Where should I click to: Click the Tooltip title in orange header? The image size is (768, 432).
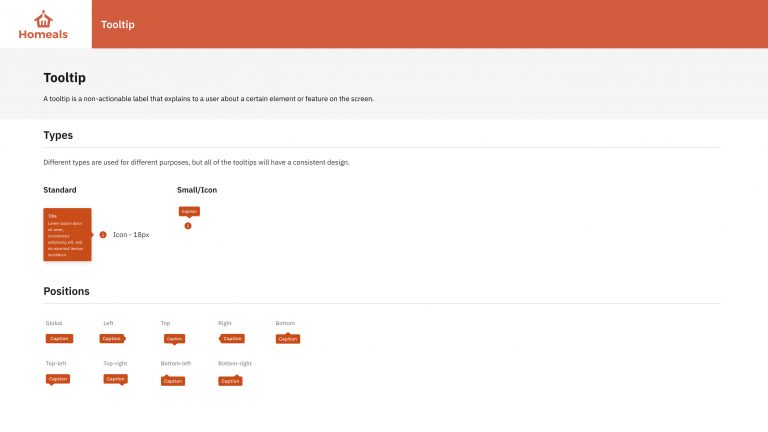pyautogui.click(x=118, y=24)
